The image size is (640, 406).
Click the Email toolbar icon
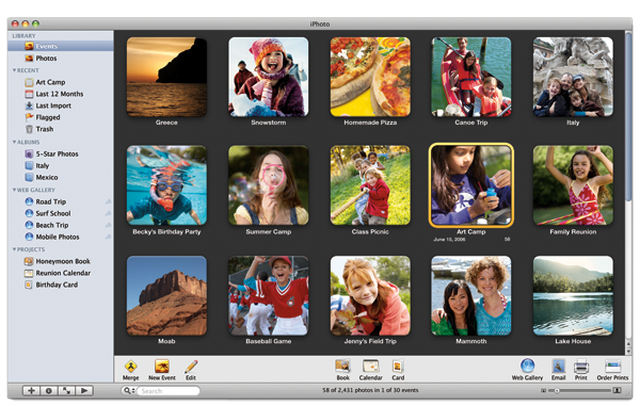coord(558,366)
